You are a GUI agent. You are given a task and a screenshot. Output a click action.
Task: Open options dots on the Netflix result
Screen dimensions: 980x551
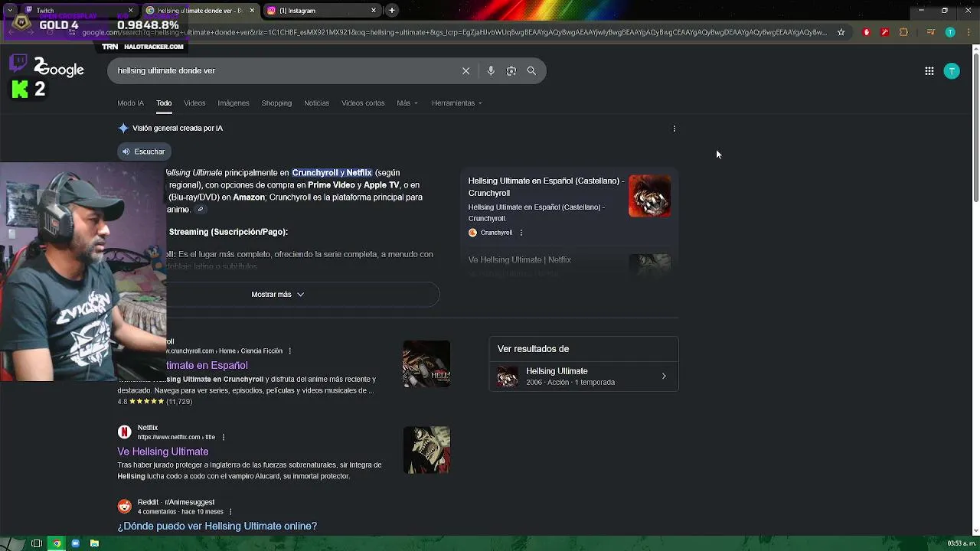click(x=224, y=437)
